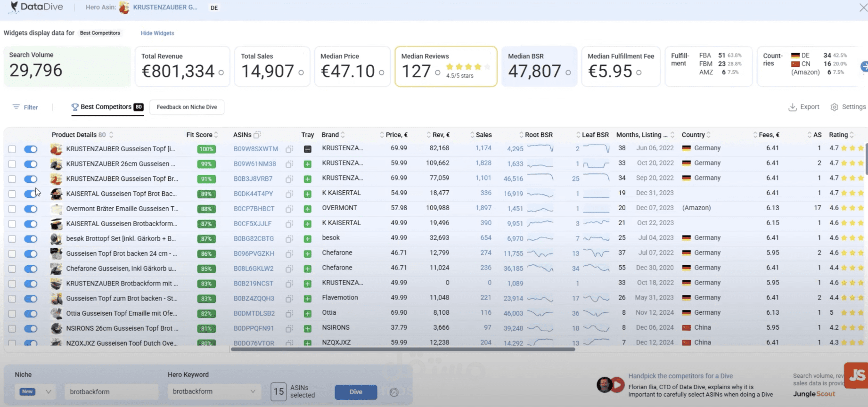Select checkbox for Ottia Gusseisen Topf row
Viewport: 868px width, 407px height.
12,314
